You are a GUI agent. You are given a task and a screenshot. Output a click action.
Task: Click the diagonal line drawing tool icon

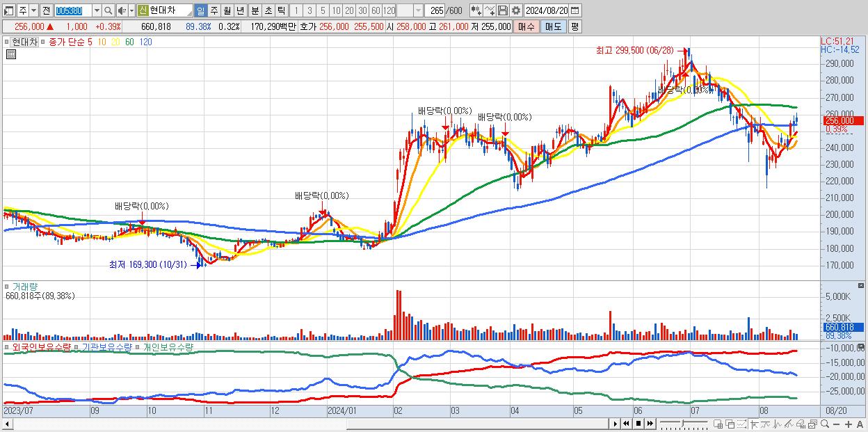click(789, 424)
